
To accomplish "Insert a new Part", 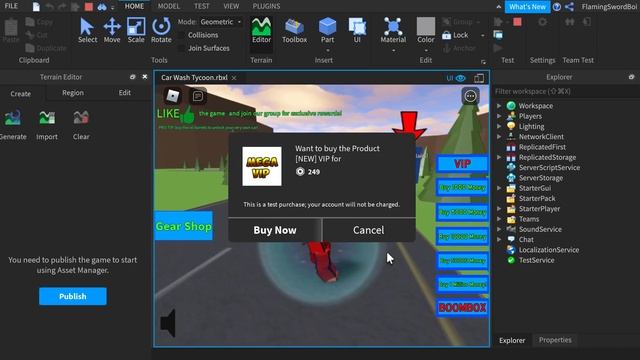I will point(327,30).
